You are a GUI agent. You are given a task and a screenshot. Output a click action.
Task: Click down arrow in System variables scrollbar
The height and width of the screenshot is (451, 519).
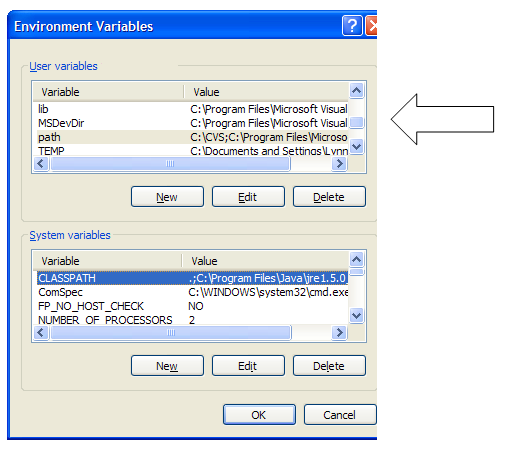coord(357,315)
